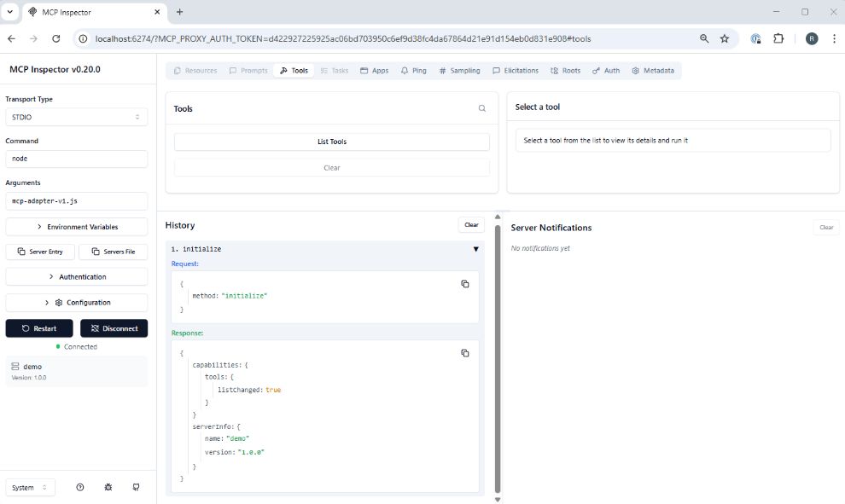This screenshot has width=845, height=504.
Task: Go back in browser
Action: pyautogui.click(x=11, y=38)
